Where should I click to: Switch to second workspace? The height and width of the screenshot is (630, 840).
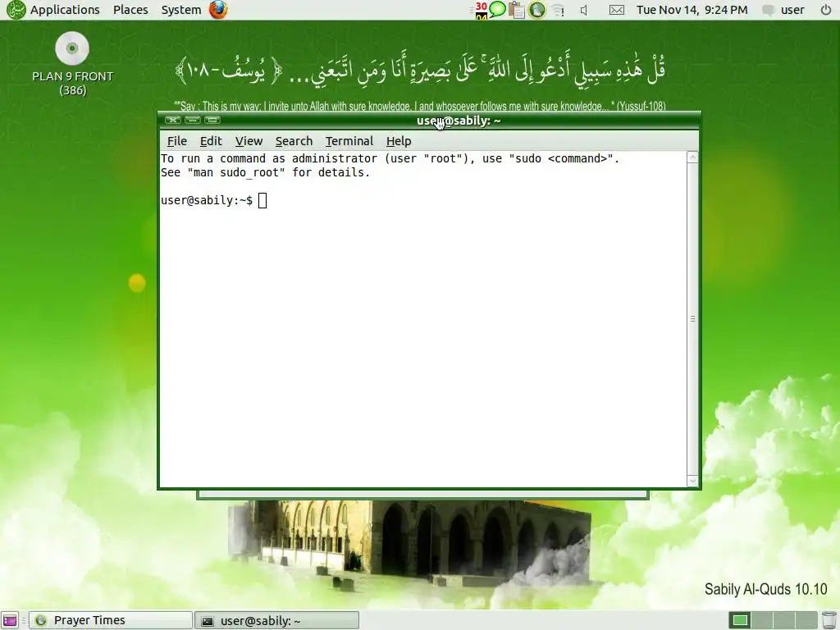coord(762,620)
